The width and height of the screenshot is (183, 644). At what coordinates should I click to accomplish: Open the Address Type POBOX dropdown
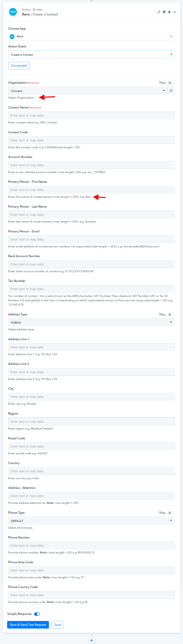(x=91, y=322)
